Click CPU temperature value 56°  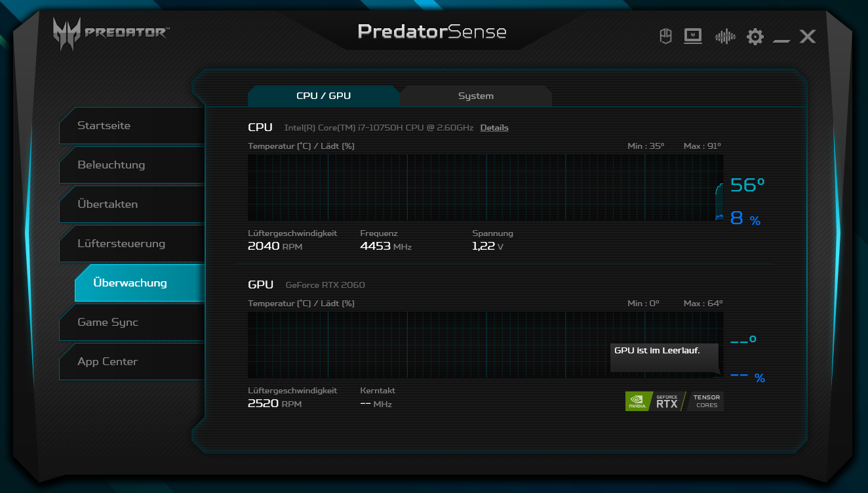748,186
